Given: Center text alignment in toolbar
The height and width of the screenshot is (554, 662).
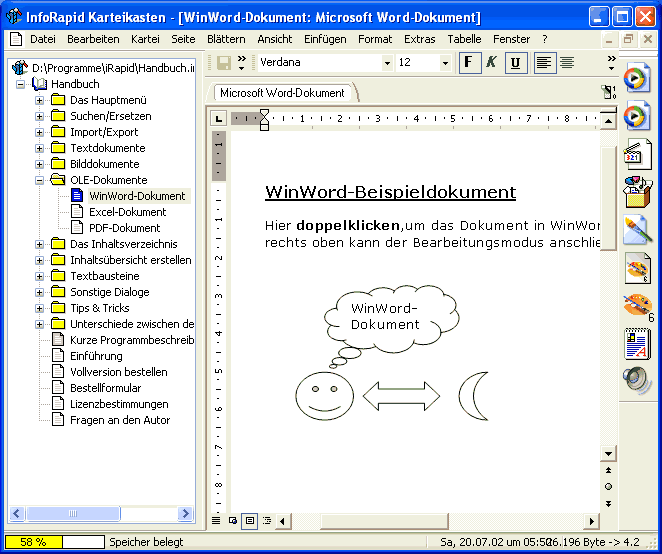Looking at the screenshot, I should click(x=567, y=63).
